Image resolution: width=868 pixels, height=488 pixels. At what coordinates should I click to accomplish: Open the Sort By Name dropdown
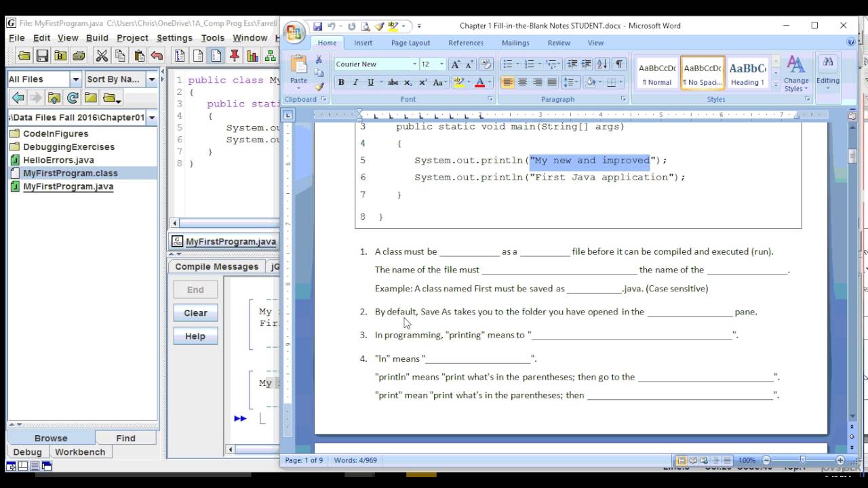(152, 79)
